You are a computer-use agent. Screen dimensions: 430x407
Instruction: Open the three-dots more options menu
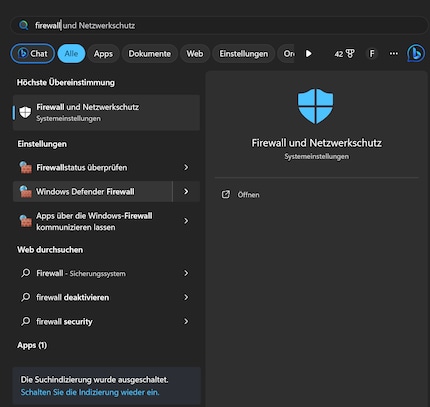(394, 53)
